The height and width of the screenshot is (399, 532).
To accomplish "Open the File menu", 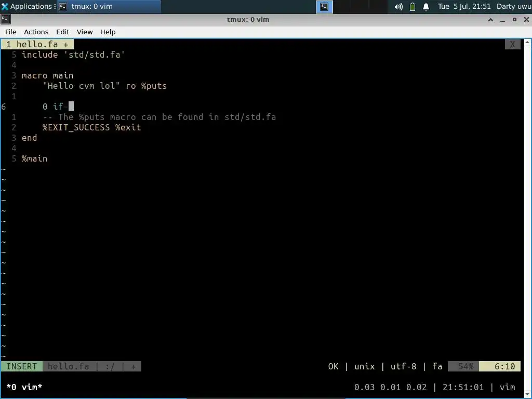I will pyautogui.click(x=10, y=32).
